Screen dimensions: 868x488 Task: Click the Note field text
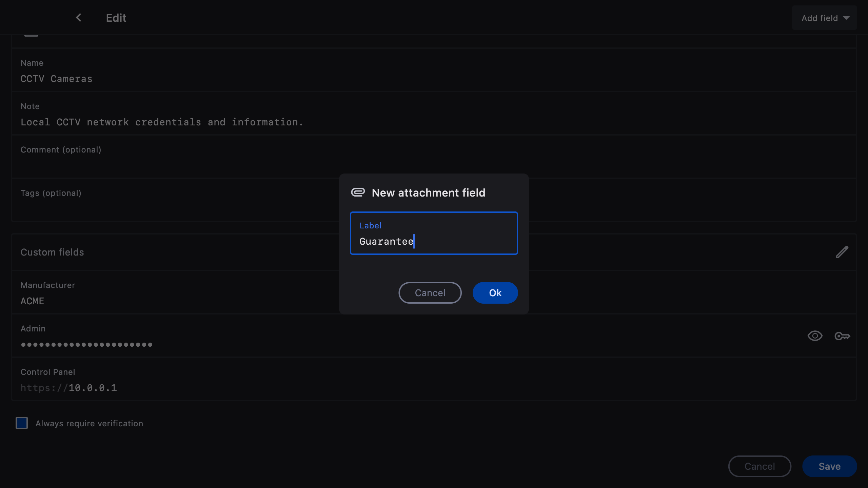pyautogui.click(x=162, y=122)
